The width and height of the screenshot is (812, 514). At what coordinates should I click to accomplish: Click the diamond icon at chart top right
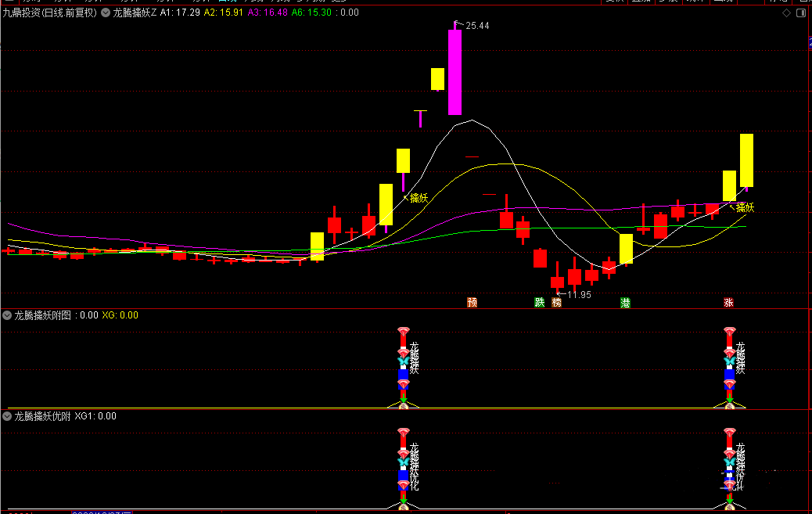(x=786, y=13)
